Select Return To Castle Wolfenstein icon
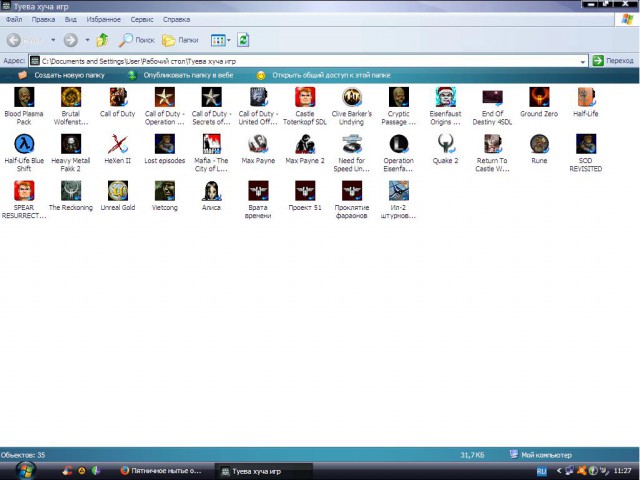This screenshot has width=640, height=480. coord(492,144)
